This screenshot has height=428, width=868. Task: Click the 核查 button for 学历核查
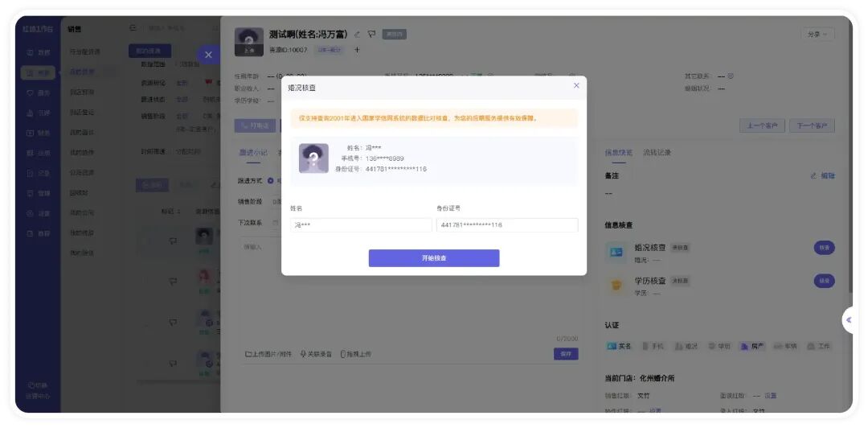pyautogui.click(x=824, y=281)
